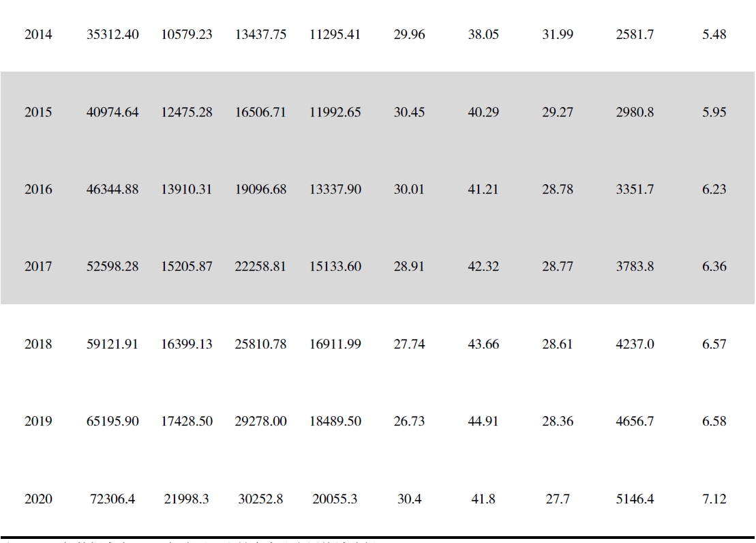Click cell showing 42.32
The width and height of the screenshot is (756, 543).
pyautogui.click(x=483, y=267)
